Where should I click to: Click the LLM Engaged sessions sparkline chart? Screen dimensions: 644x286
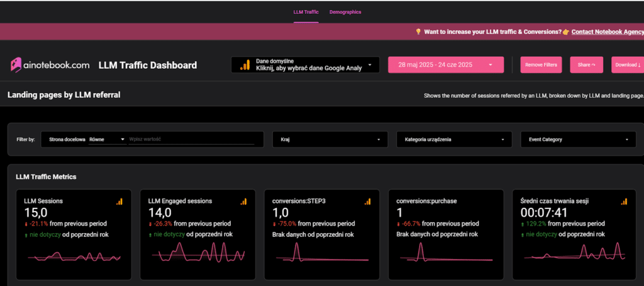[198, 253]
